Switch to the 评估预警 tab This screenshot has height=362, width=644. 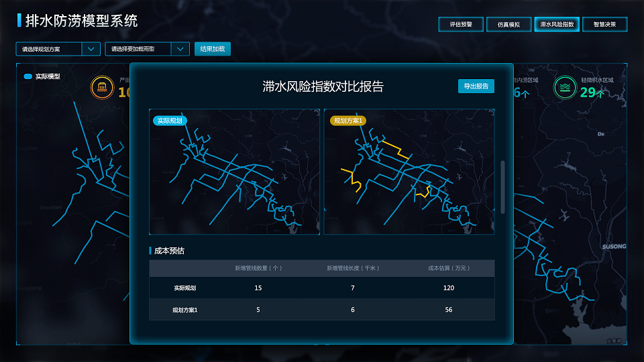click(x=460, y=24)
